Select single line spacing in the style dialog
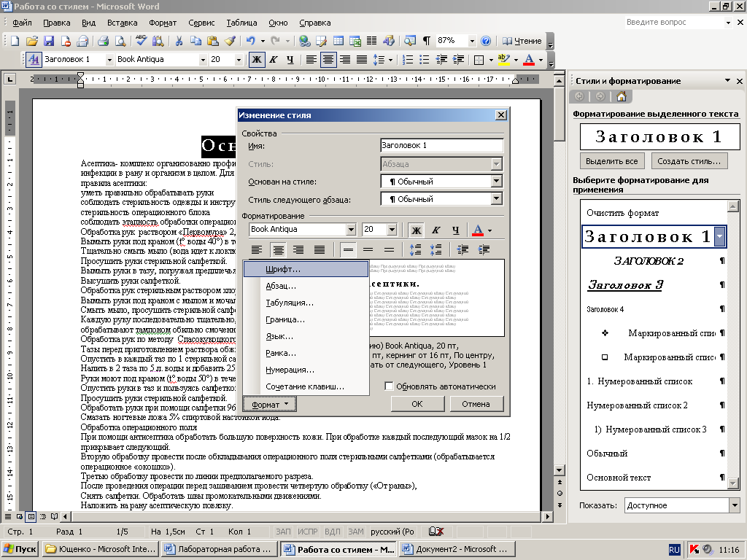Image resolution: width=747 pixels, height=560 pixels. [x=348, y=249]
